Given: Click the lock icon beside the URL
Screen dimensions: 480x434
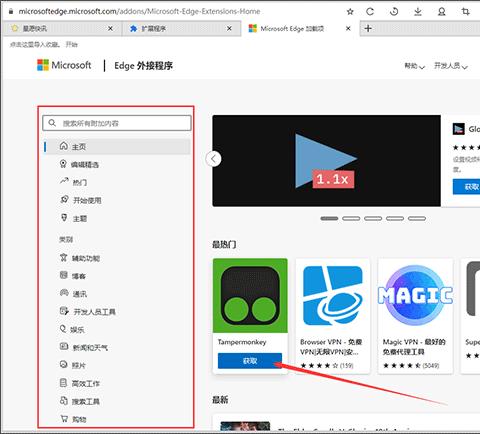Looking at the screenshot, I should pyautogui.click(x=11, y=12).
